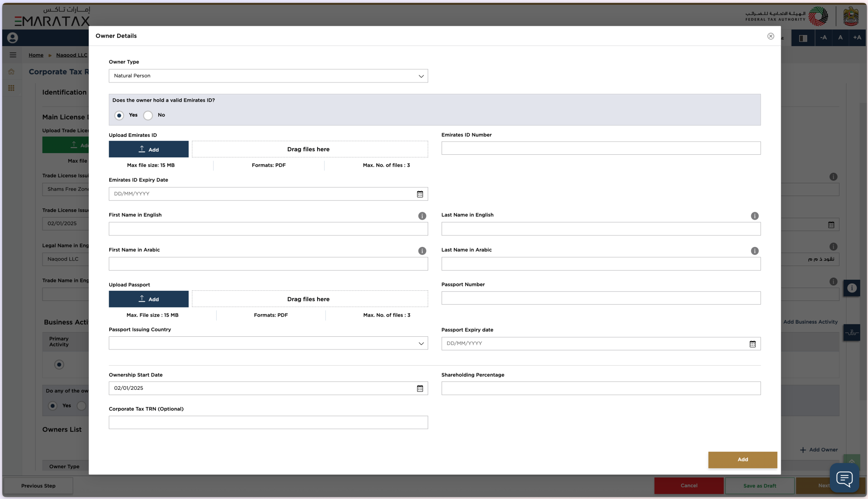Open calendar for Ownership Start Date

tap(420, 389)
